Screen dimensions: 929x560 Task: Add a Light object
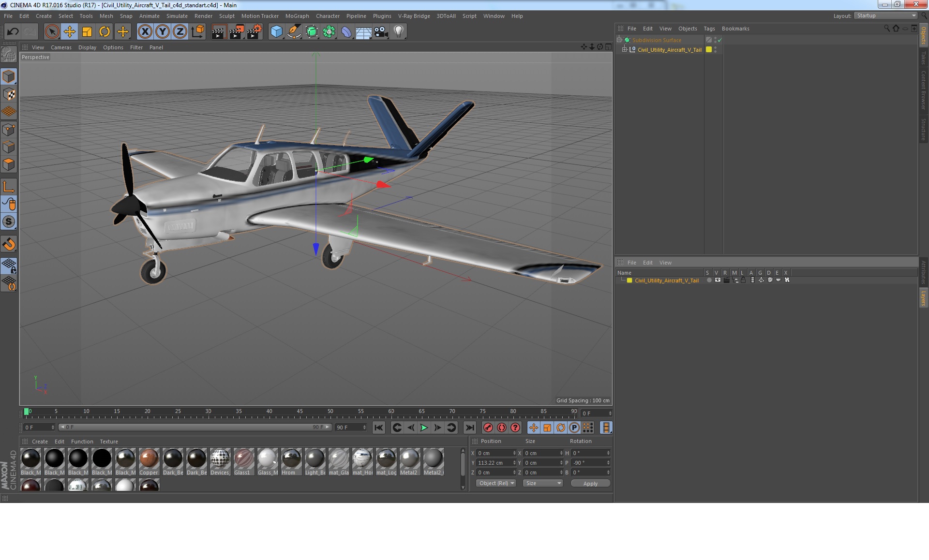399,32
